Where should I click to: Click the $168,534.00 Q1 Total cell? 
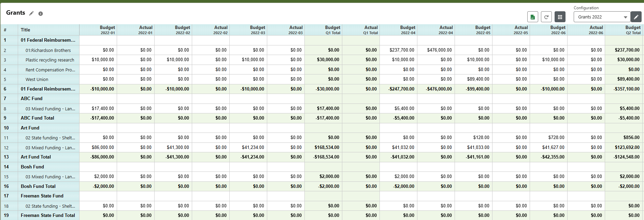click(324, 147)
